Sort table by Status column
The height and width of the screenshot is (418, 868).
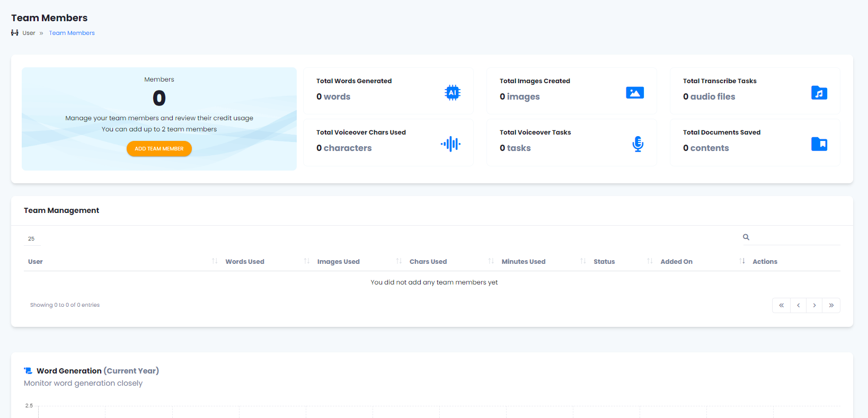coord(604,262)
